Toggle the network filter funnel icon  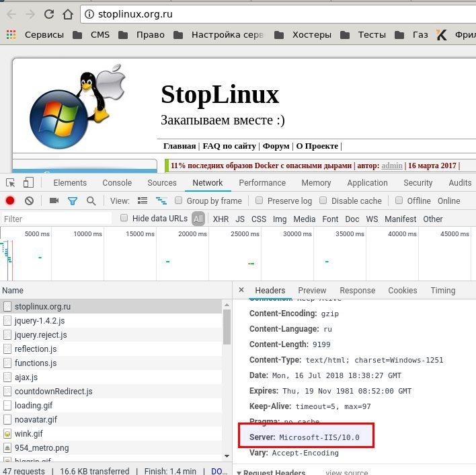coord(72,200)
